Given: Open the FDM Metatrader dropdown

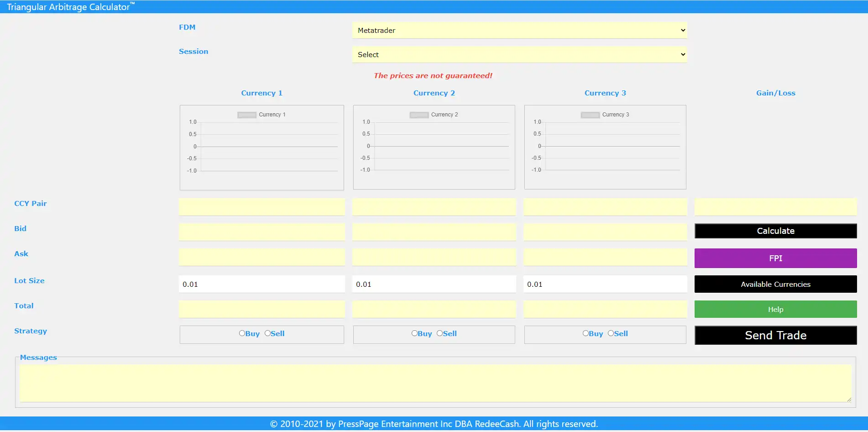Looking at the screenshot, I should [x=519, y=30].
